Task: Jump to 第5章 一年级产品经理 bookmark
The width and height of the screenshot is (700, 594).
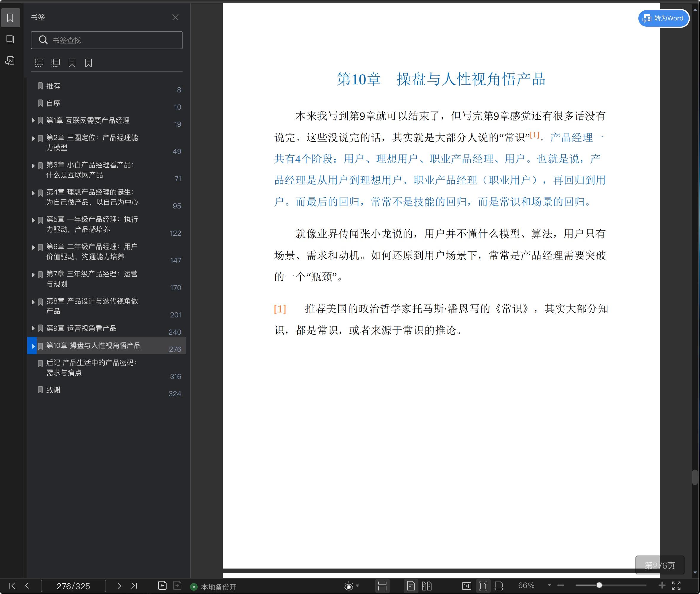Action: coord(92,224)
